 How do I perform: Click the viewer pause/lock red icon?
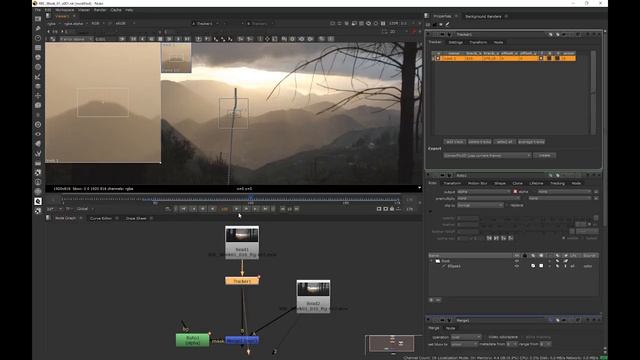413,31
